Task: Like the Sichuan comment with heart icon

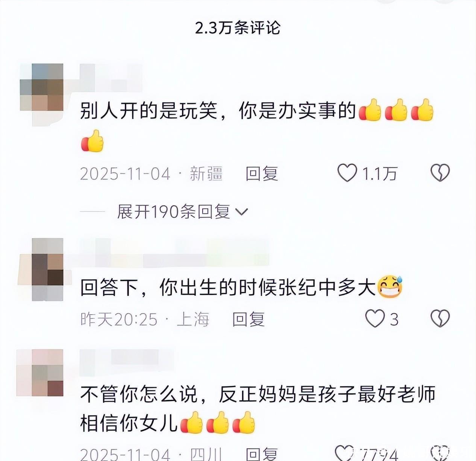Action: coord(344,453)
